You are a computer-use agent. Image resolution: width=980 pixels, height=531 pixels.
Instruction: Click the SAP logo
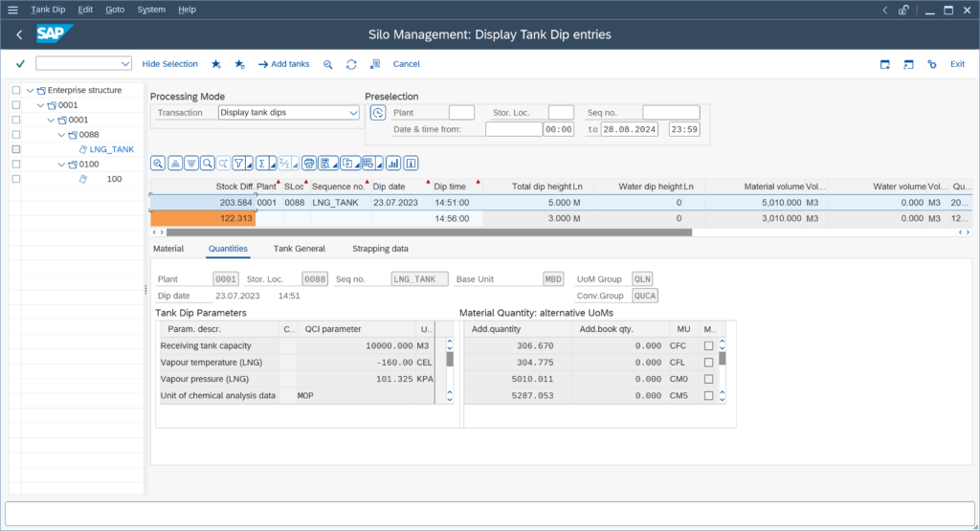55,33
